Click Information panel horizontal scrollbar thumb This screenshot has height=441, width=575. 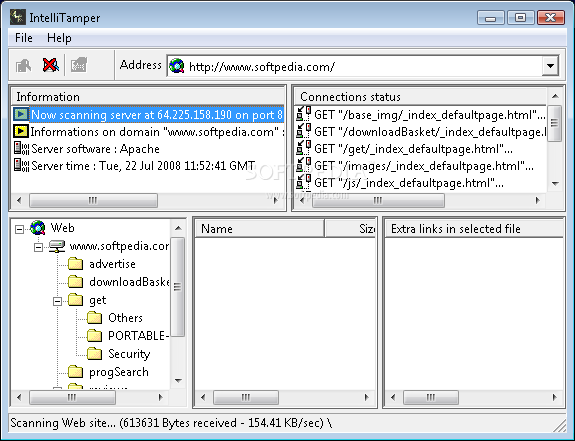(x=93, y=200)
